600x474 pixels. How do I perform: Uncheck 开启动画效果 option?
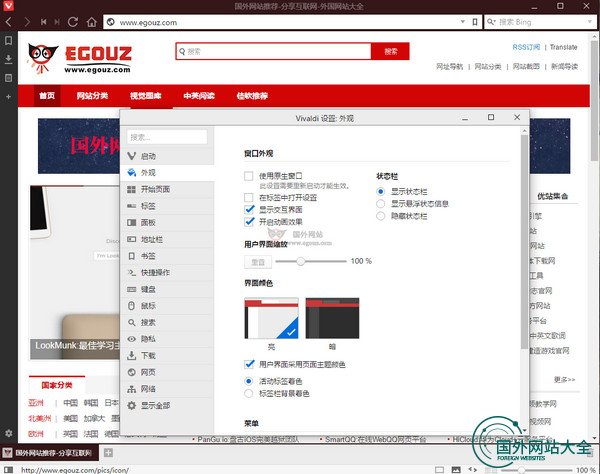[x=249, y=222]
